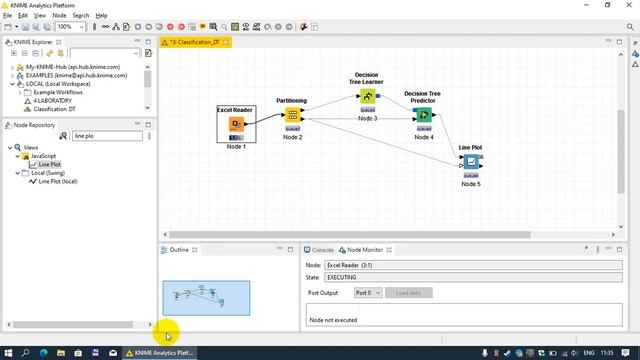Click the Execute selected node toolbar icon
The height and width of the screenshot is (360, 640).
[x=138, y=27]
